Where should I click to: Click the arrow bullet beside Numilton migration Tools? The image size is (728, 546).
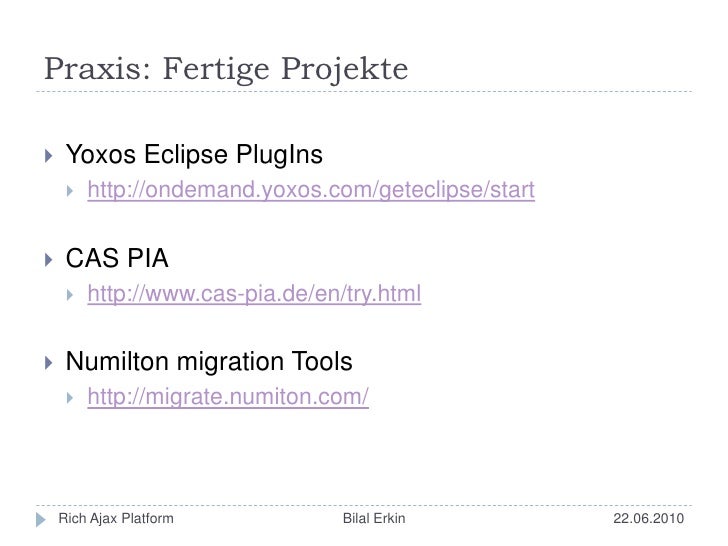[x=49, y=363]
